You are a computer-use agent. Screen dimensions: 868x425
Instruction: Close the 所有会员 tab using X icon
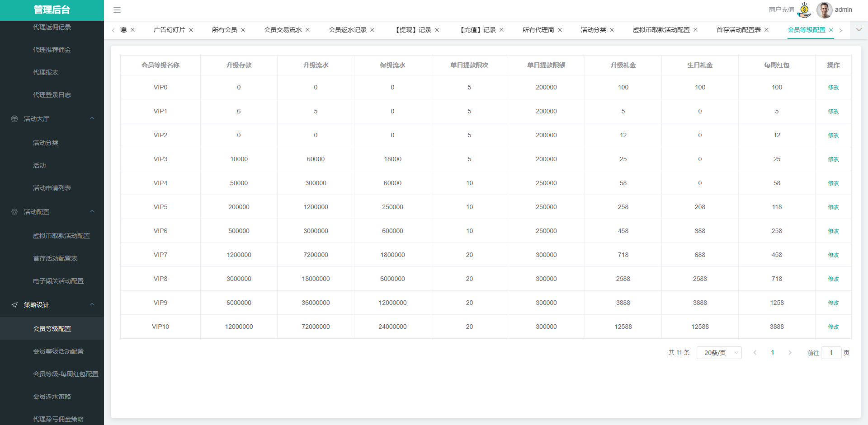[243, 30]
